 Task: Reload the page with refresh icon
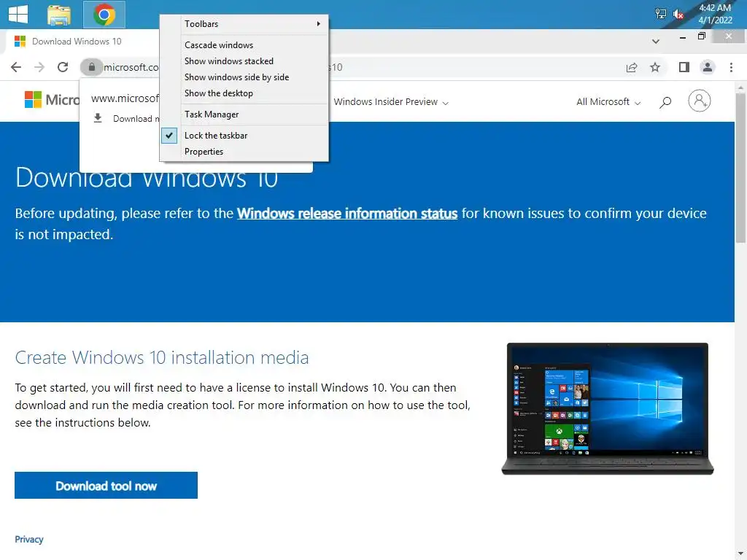pos(63,67)
